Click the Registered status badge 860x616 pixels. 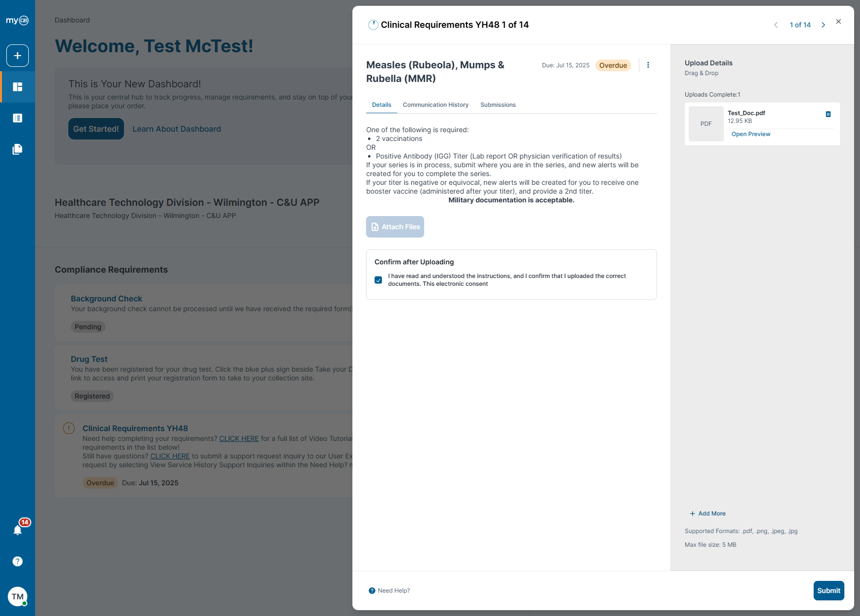92,396
